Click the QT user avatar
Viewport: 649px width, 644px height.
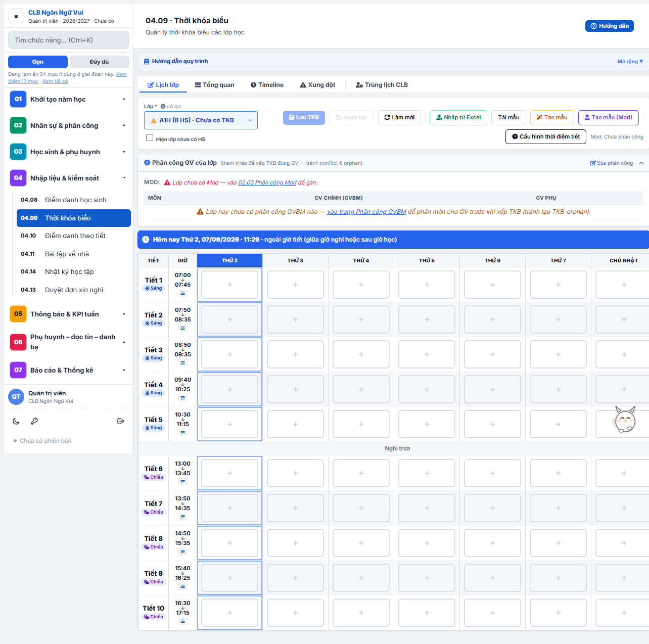(16, 397)
